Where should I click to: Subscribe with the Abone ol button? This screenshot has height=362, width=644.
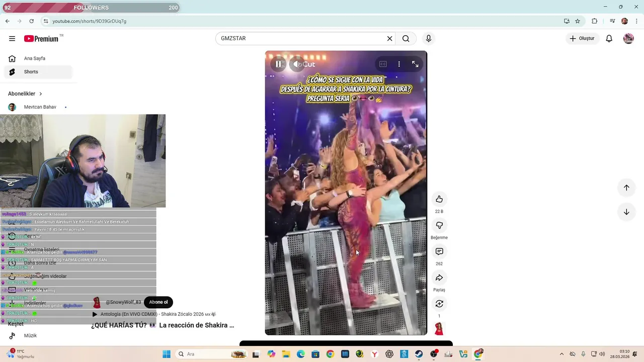(158, 302)
